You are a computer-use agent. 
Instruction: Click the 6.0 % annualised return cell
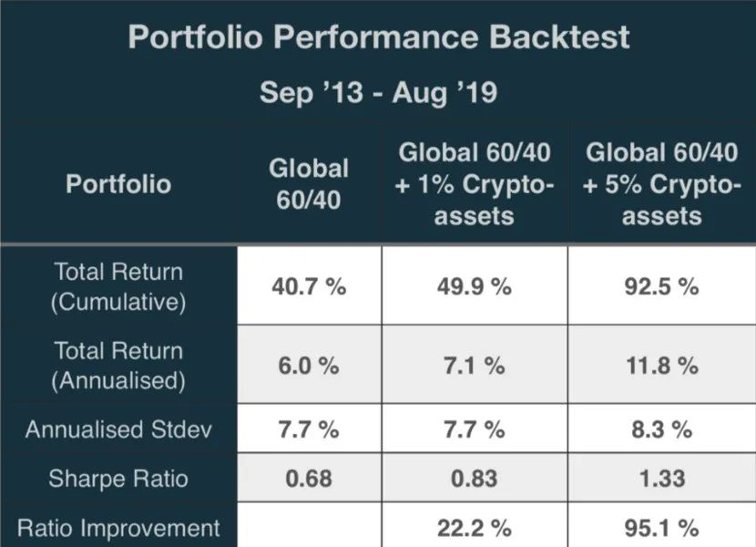point(310,366)
